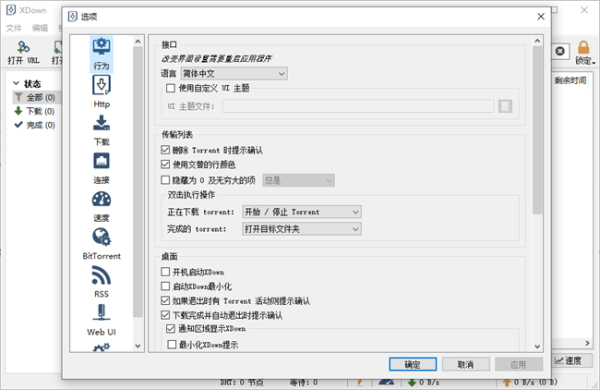This screenshot has height=390, width=600.
Task: Click the 应用 apply button
Action: pyautogui.click(x=518, y=364)
